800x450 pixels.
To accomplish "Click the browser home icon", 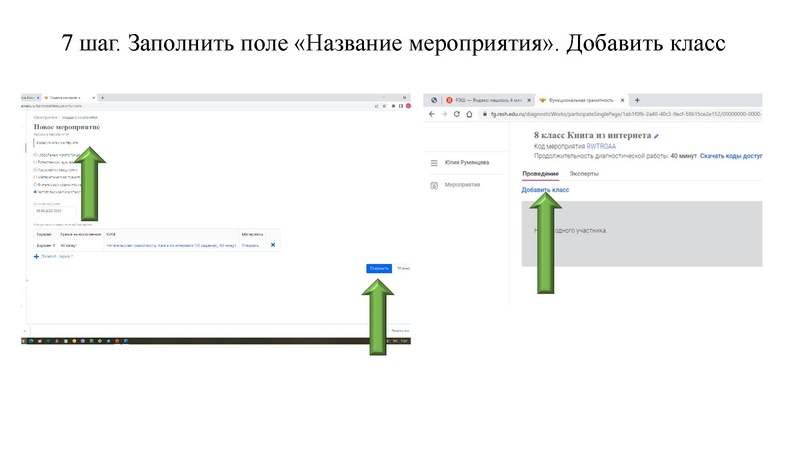I will [469, 114].
